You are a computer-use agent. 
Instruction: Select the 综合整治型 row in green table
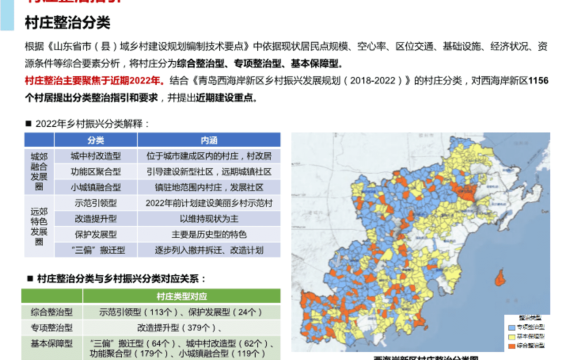pos(151,312)
